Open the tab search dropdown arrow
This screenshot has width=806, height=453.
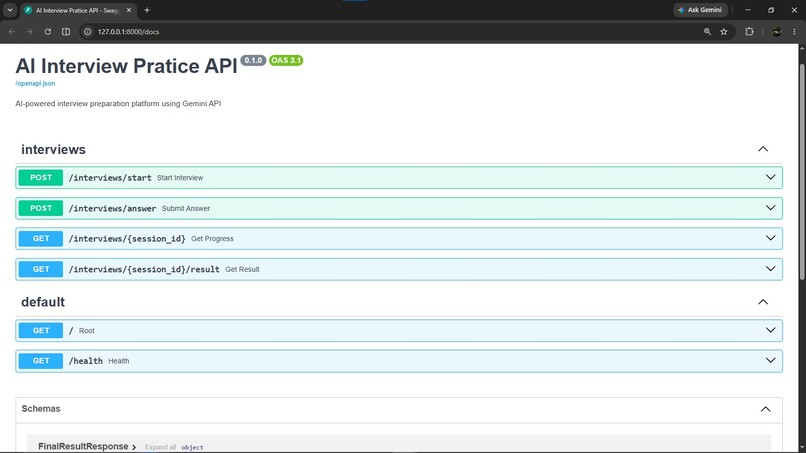click(x=10, y=10)
